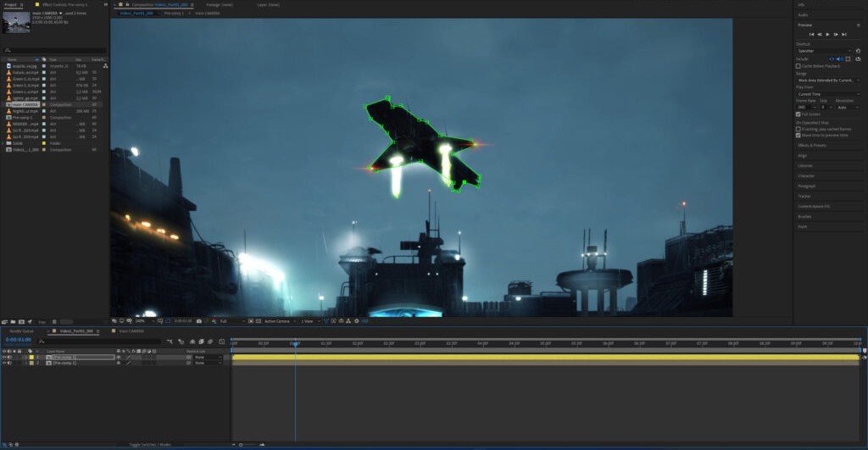Click the project preview thumbnail
The image size is (868, 450).
click(x=16, y=22)
